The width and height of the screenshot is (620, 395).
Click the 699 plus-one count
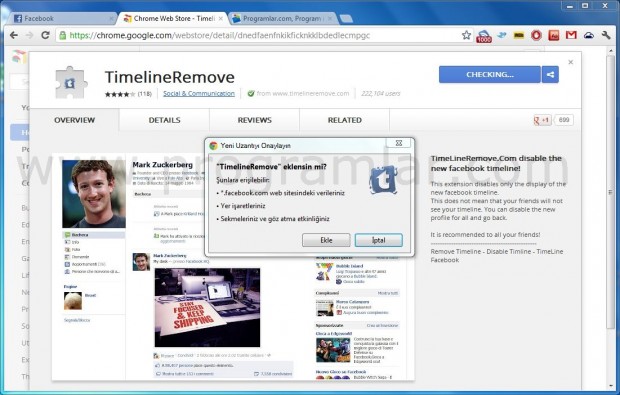tap(564, 120)
